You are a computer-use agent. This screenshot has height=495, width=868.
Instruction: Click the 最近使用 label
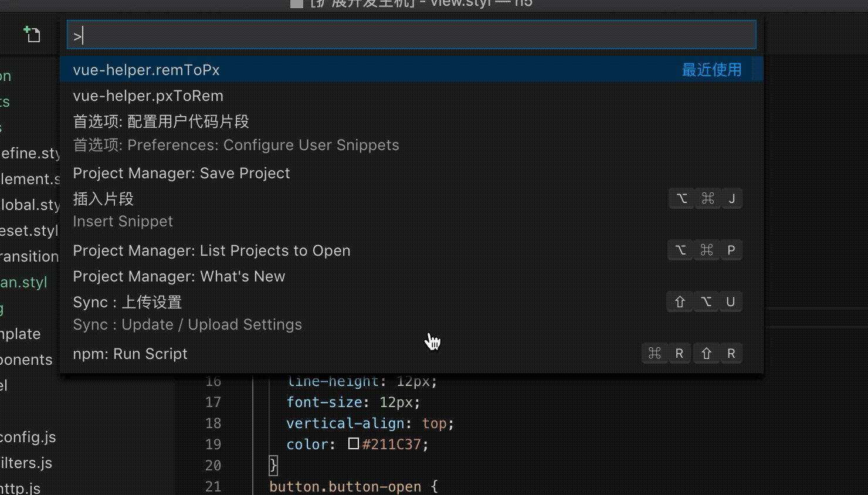711,70
